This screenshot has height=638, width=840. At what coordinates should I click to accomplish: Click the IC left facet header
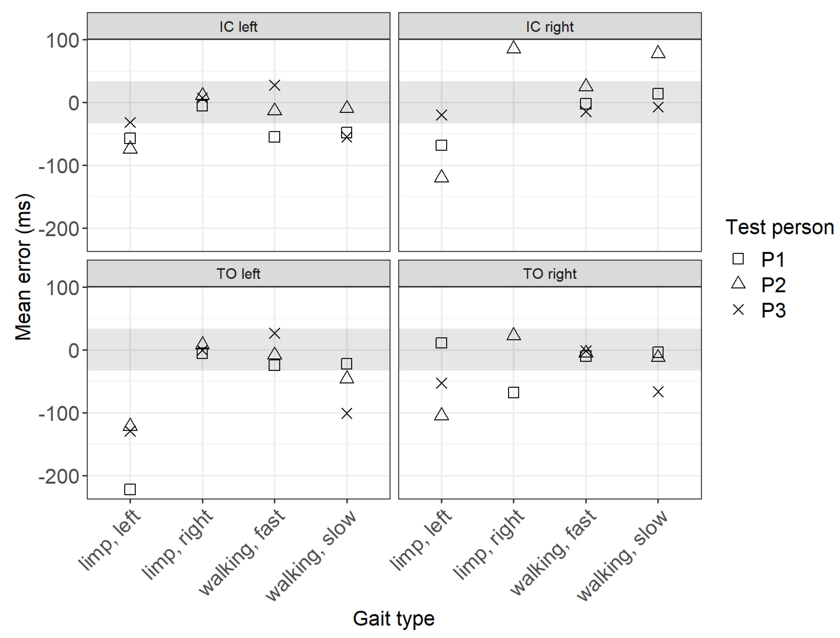(x=238, y=27)
